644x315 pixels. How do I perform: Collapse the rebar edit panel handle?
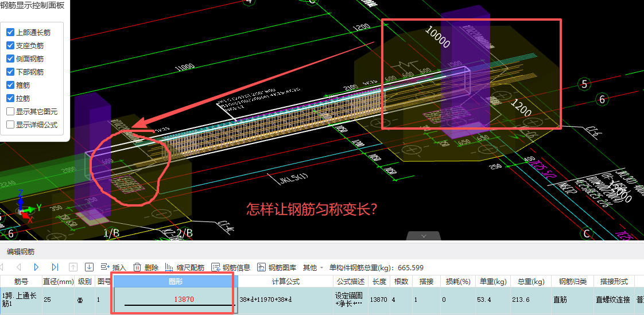click(424, 236)
